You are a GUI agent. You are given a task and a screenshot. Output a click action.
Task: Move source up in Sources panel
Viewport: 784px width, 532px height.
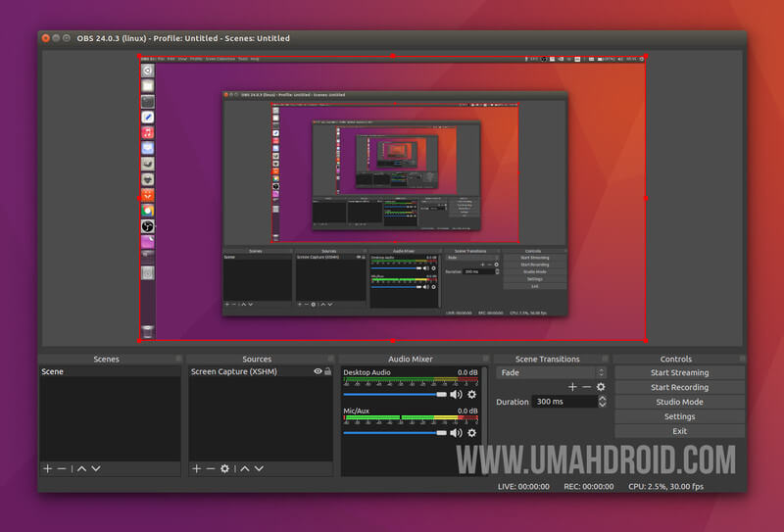pyautogui.click(x=244, y=468)
